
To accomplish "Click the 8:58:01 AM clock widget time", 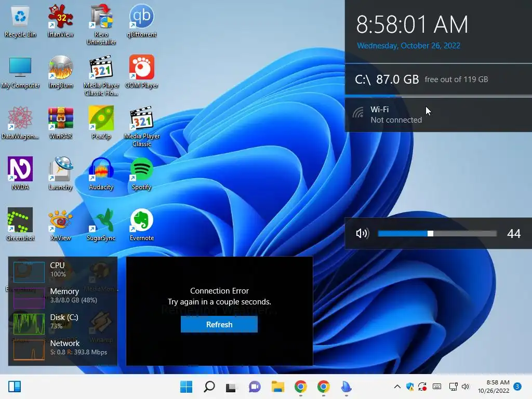I will (412, 24).
